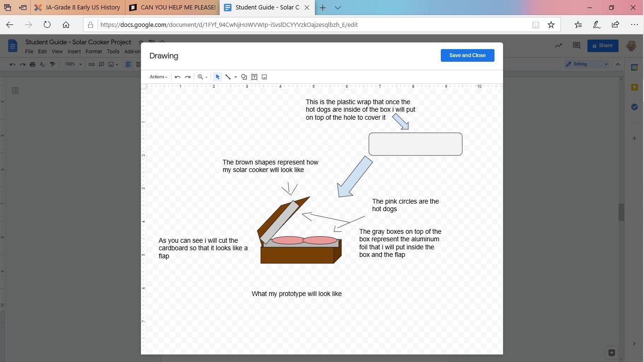Open the browser favorites hub
The width and height of the screenshot is (644, 362).
578,25
